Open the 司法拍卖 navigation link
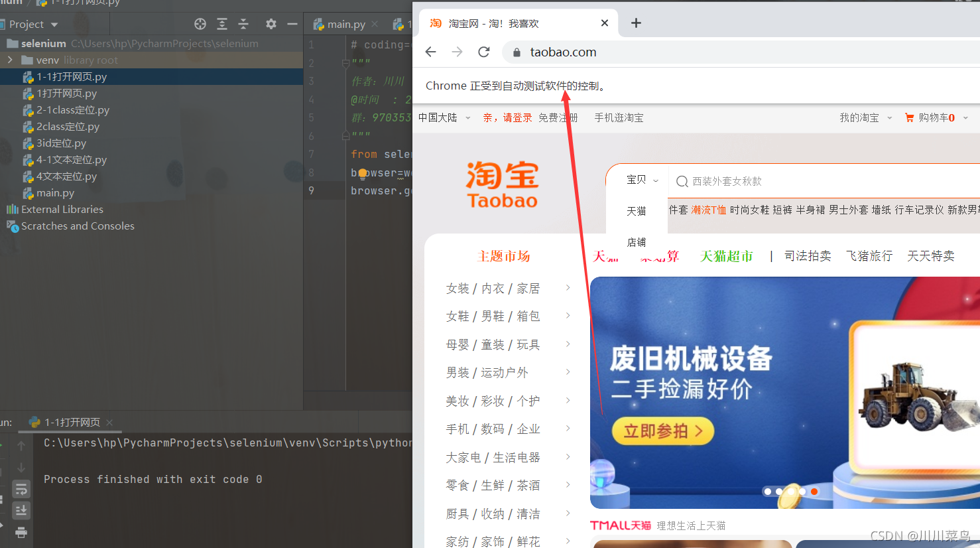The image size is (980, 548). point(808,256)
